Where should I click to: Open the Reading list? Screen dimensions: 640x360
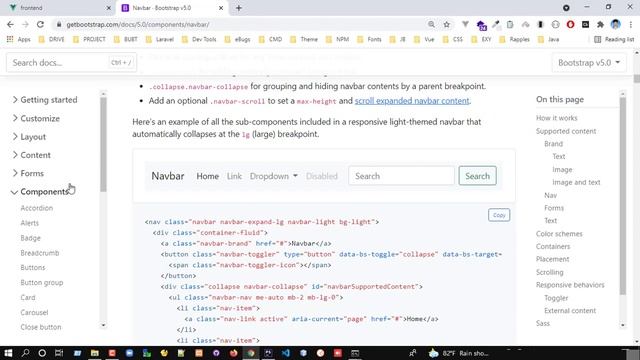pos(614,39)
